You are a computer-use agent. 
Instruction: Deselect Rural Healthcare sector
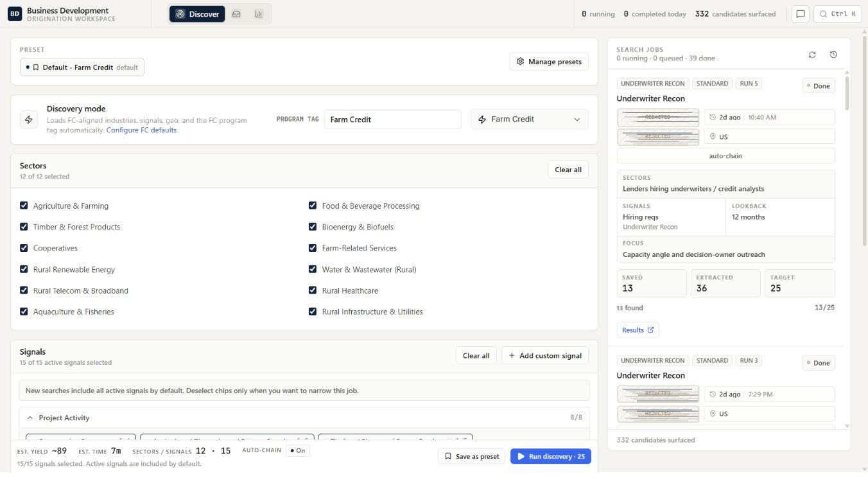tap(313, 290)
